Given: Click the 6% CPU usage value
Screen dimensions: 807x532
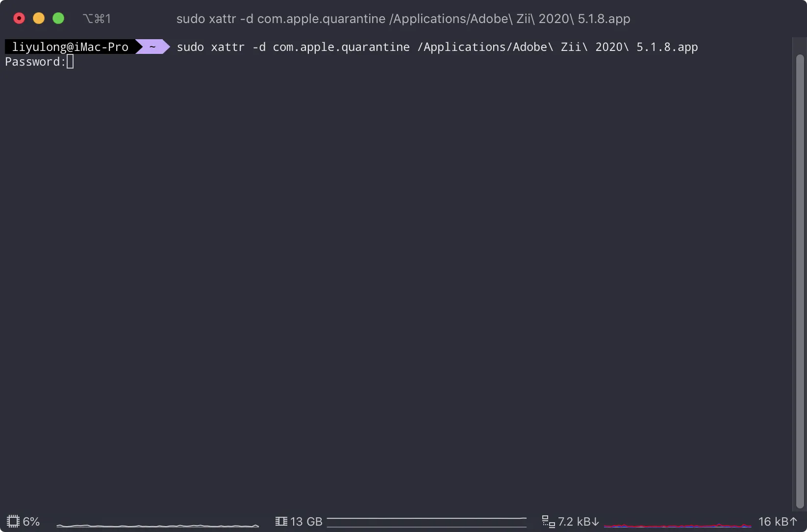Looking at the screenshot, I should [31, 522].
